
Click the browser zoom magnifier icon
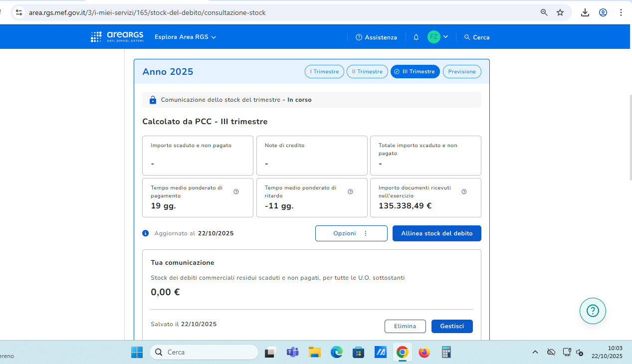tap(544, 12)
